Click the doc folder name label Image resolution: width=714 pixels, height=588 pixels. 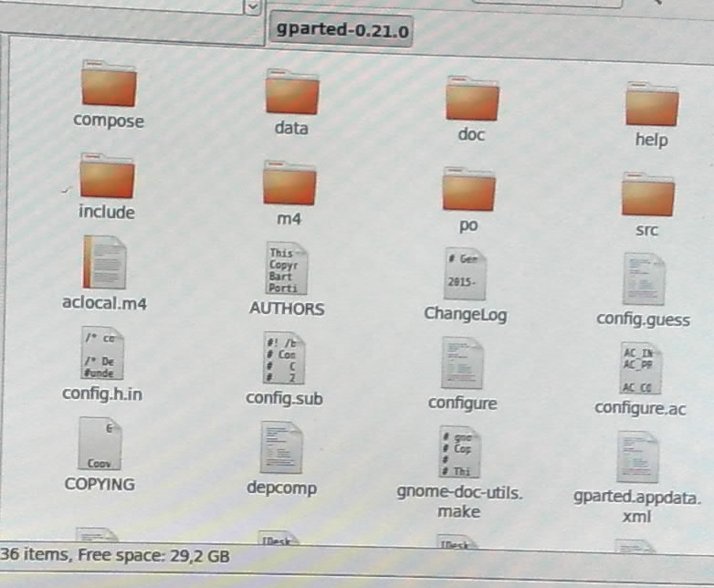pyautogui.click(x=471, y=134)
